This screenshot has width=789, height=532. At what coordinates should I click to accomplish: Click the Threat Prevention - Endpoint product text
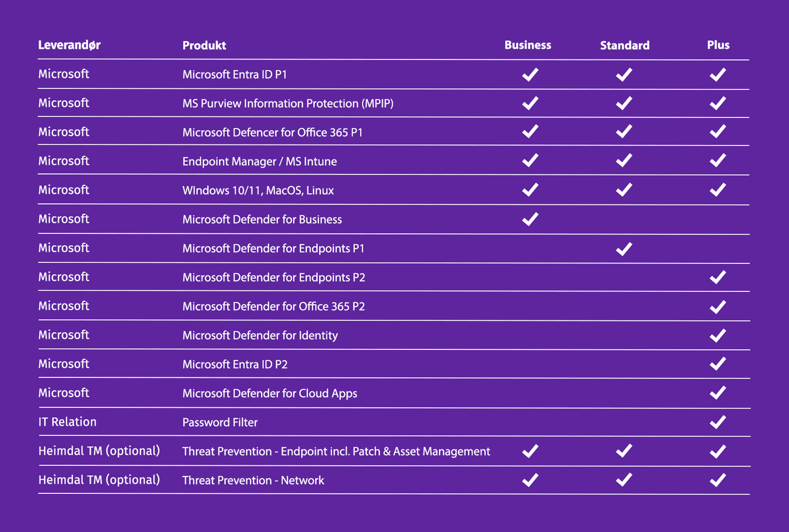click(336, 451)
